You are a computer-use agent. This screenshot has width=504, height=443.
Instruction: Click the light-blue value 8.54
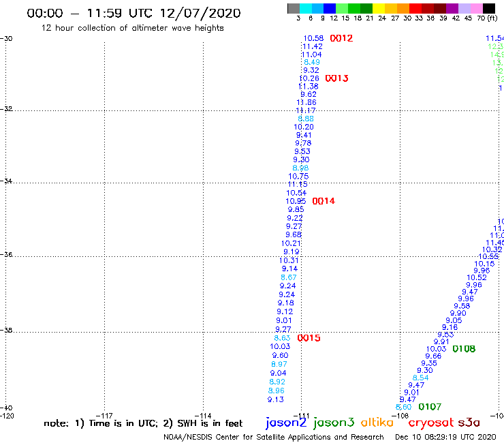coord(421,378)
